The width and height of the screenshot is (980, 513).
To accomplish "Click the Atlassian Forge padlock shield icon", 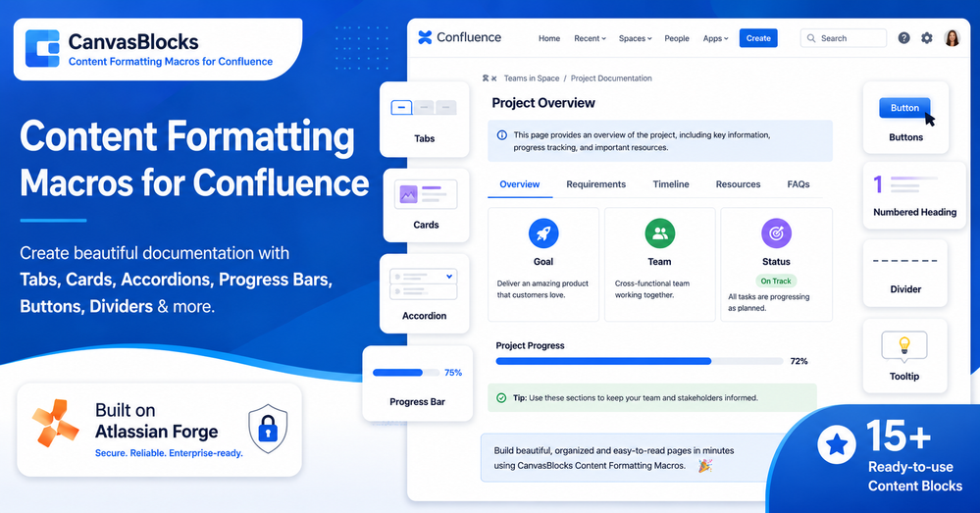I will pyautogui.click(x=268, y=430).
